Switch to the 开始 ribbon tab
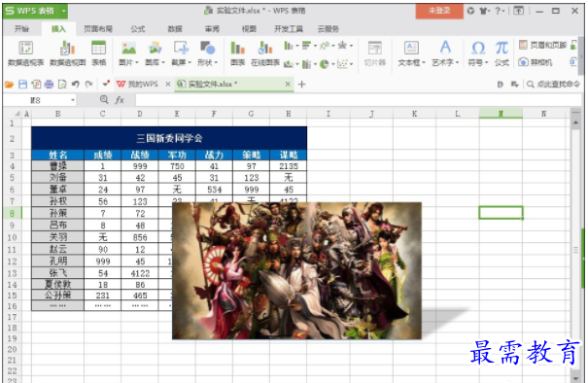The height and width of the screenshot is (383, 588). click(x=21, y=29)
